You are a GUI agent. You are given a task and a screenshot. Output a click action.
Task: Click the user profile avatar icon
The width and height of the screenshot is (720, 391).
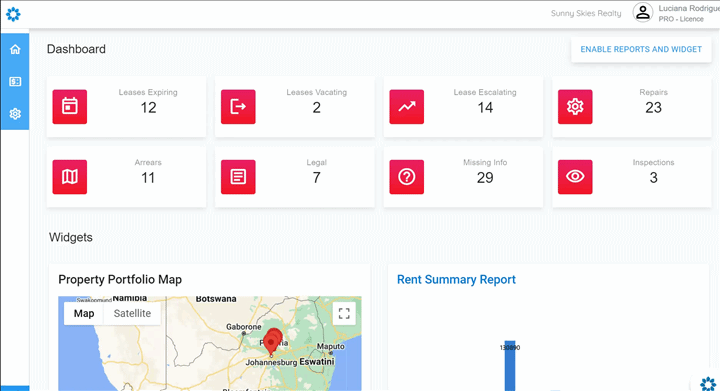coord(643,12)
